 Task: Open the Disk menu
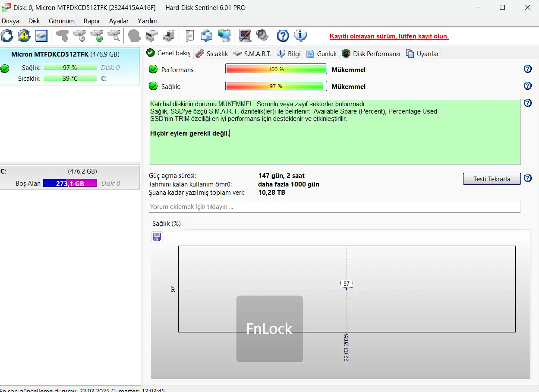[34, 21]
